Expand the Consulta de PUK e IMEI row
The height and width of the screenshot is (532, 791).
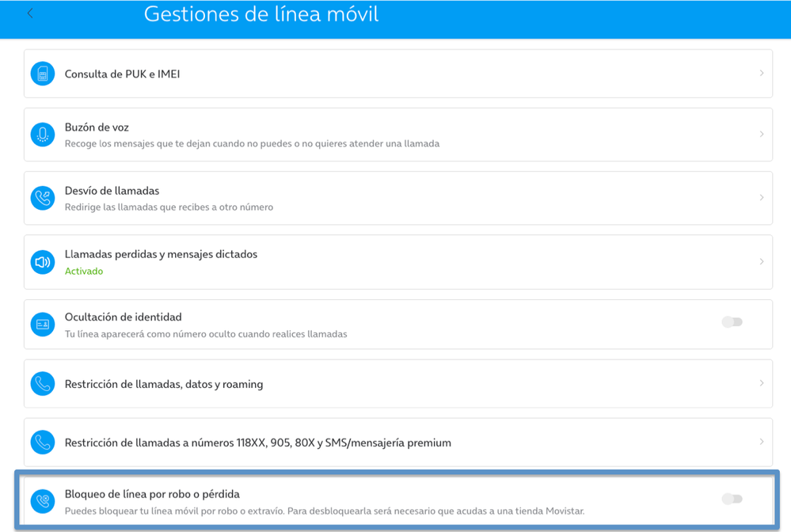click(762, 73)
